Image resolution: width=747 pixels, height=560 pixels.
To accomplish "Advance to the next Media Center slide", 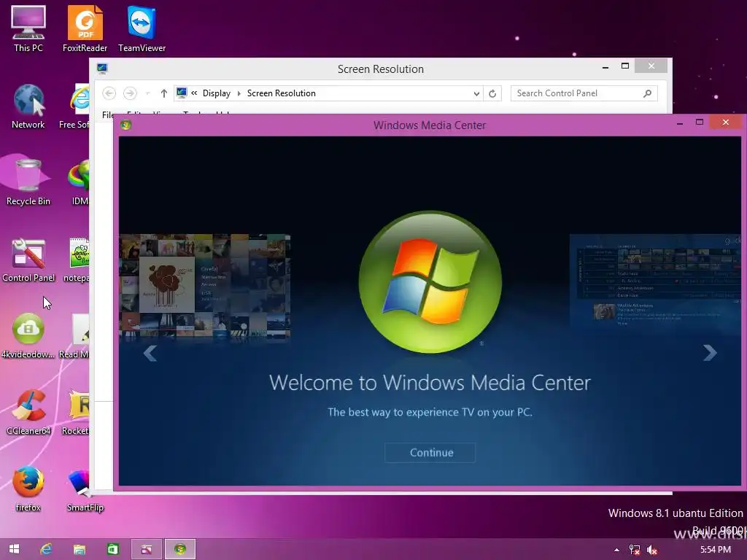I will click(710, 352).
